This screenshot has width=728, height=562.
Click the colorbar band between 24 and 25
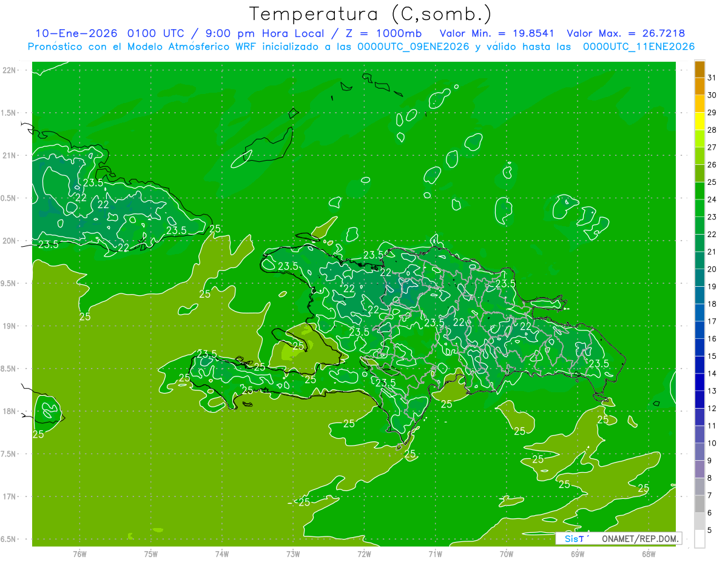pyautogui.click(x=699, y=191)
